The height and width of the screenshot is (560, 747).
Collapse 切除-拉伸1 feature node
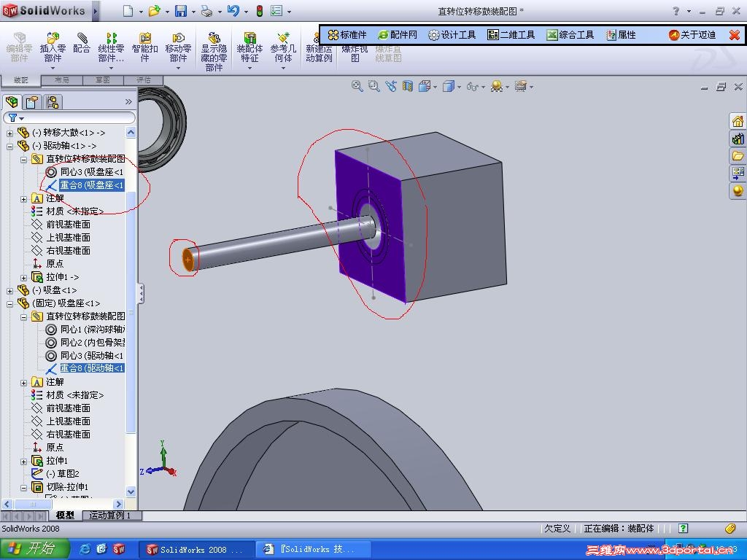23,488
